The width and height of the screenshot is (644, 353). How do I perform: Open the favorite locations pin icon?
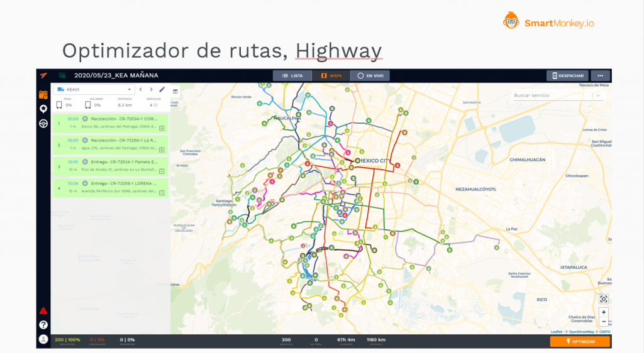point(43,109)
